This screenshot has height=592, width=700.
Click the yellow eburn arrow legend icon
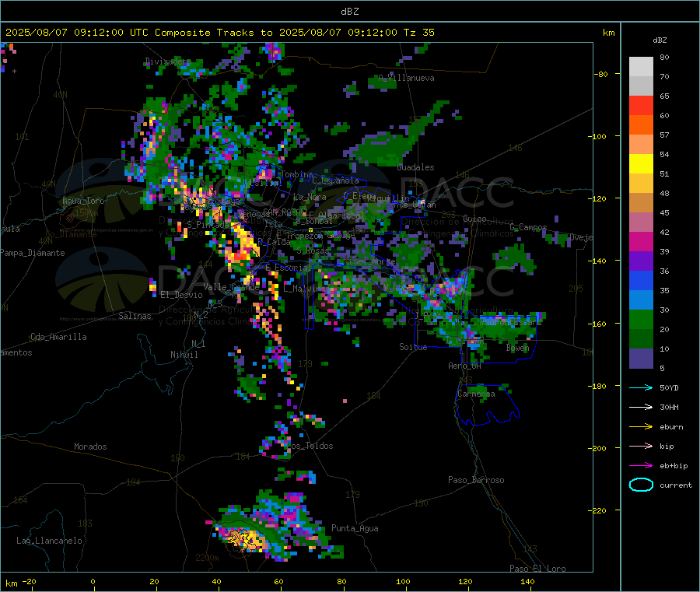pos(641,426)
